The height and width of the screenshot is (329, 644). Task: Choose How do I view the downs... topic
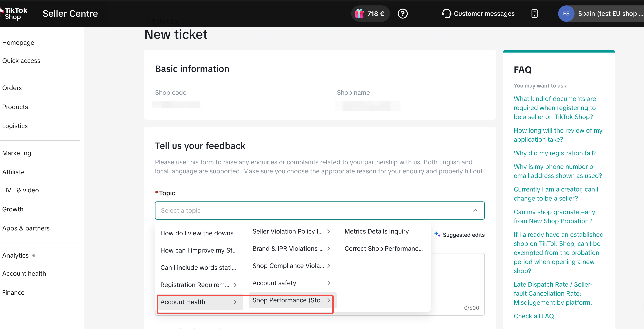point(199,233)
